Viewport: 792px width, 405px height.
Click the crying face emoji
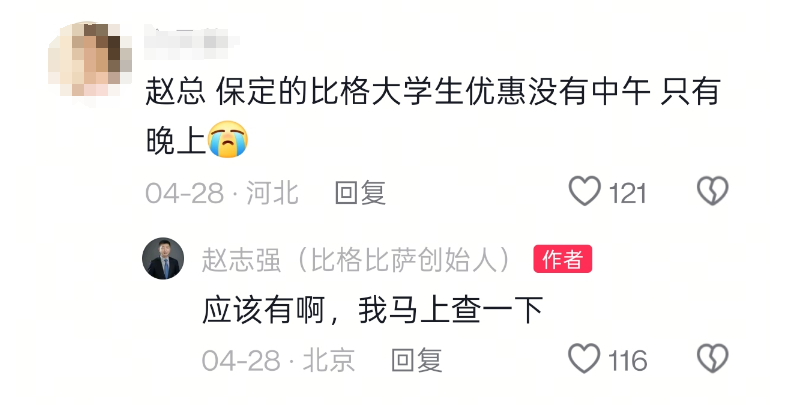228,139
